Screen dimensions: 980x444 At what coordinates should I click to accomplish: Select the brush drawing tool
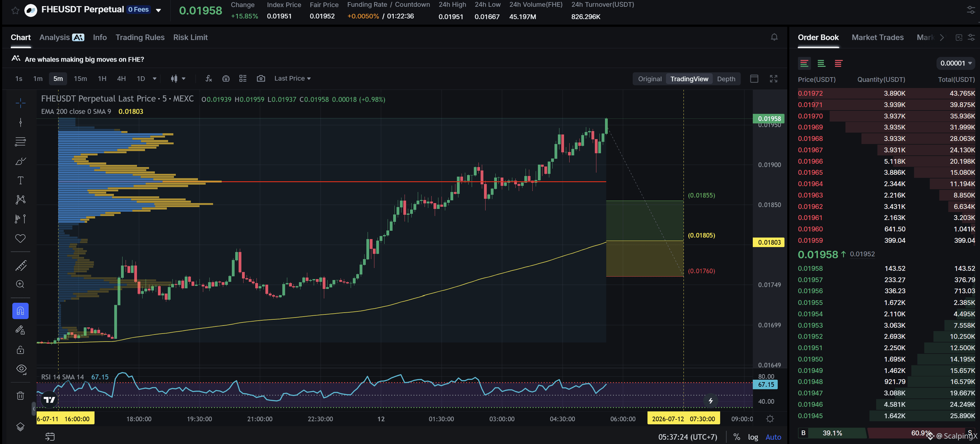21,161
